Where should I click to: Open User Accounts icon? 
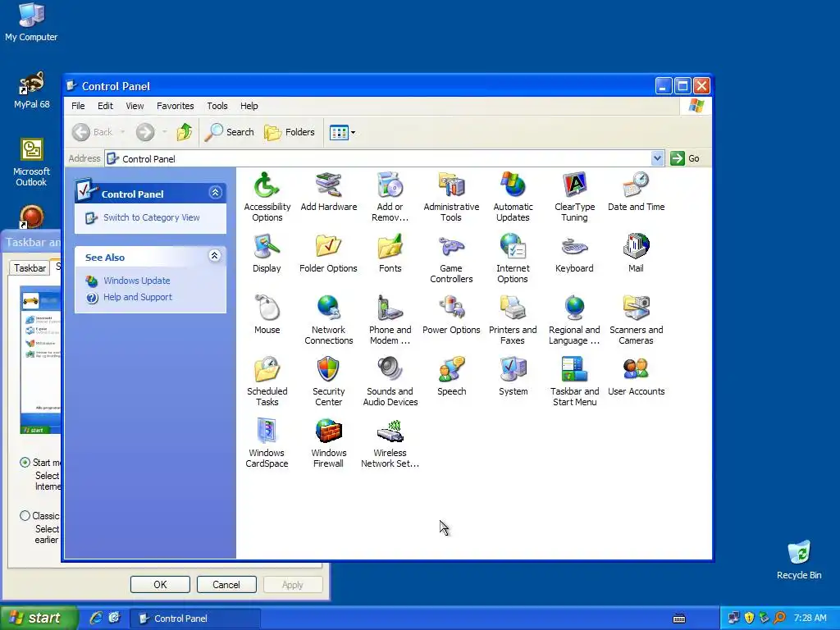[x=636, y=376]
